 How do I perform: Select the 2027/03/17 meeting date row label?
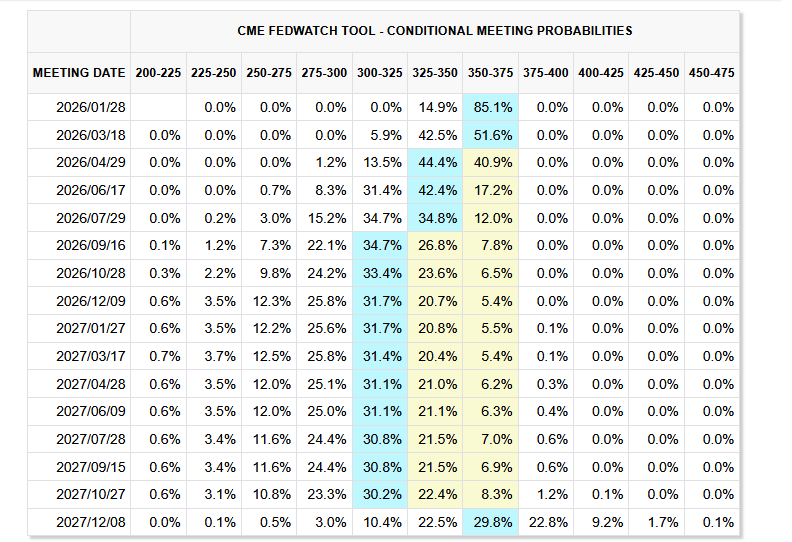[x=92, y=356]
